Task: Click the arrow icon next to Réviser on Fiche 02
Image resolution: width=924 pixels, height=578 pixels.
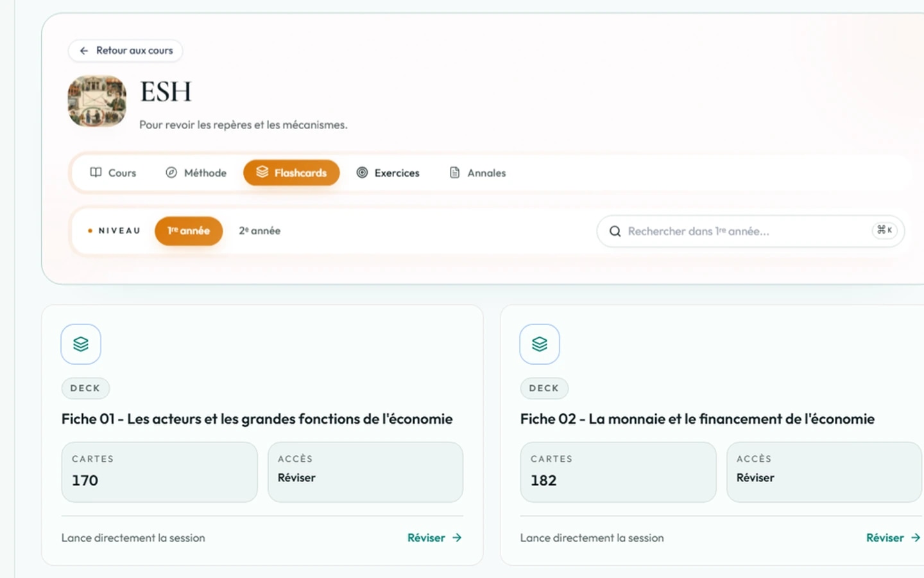Action: click(916, 538)
